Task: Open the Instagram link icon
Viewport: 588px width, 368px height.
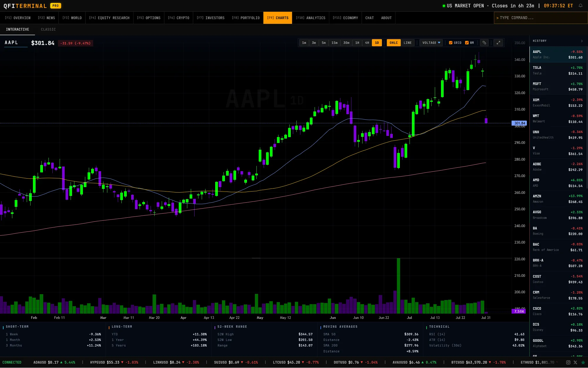Action: (x=568, y=362)
